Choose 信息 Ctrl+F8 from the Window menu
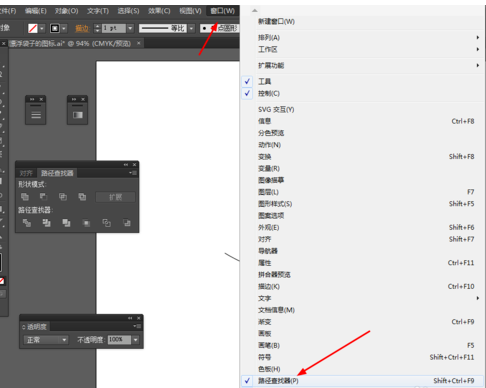 click(x=362, y=121)
